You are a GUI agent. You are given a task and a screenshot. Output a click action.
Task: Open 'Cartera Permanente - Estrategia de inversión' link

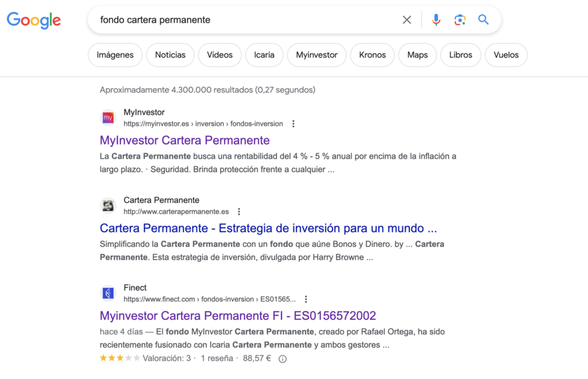pos(269,228)
